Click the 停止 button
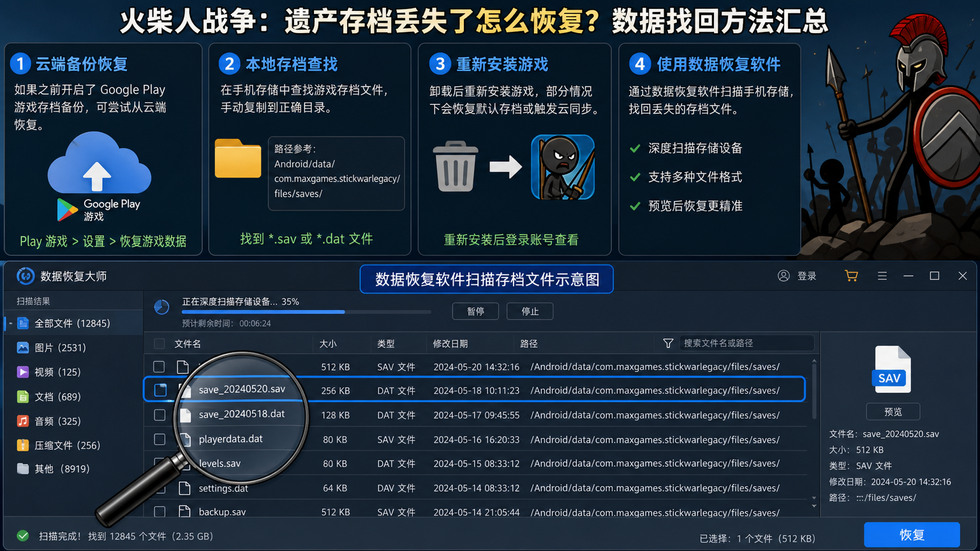The image size is (980, 551). tap(530, 311)
